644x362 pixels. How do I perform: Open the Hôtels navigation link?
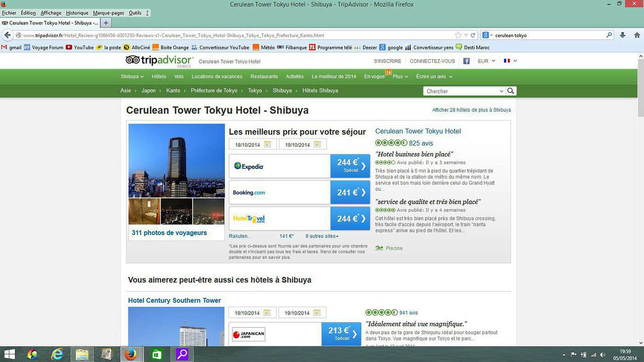point(159,76)
